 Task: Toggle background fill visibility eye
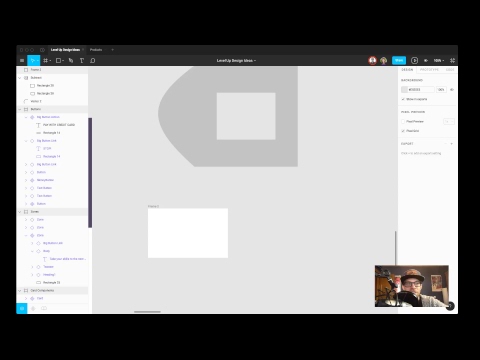[452, 90]
